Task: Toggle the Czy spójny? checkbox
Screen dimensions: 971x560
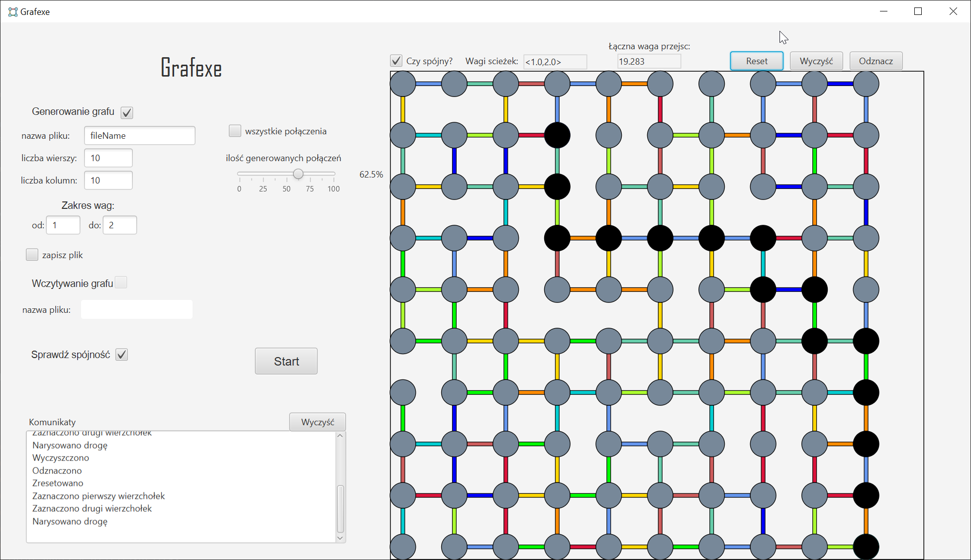Action: [x=395, y=60]
